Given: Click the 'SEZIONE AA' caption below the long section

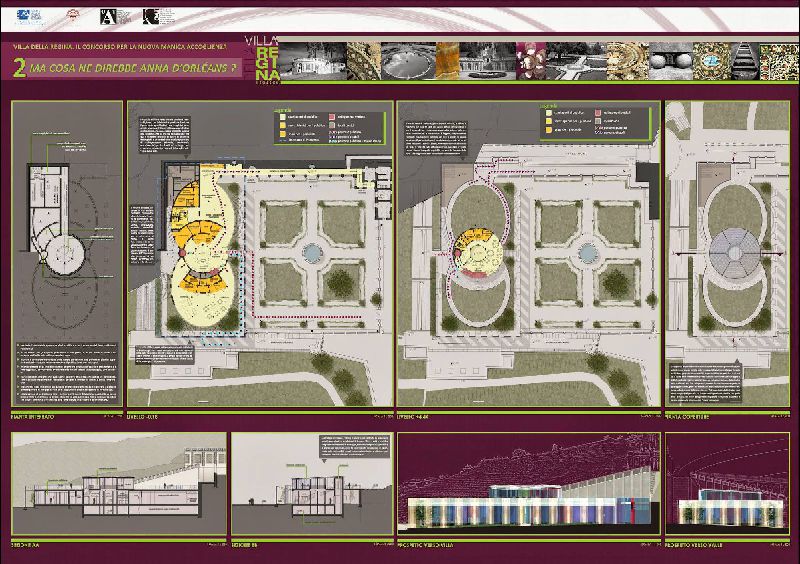Looking at the screenshot, I should coord(26,545).
